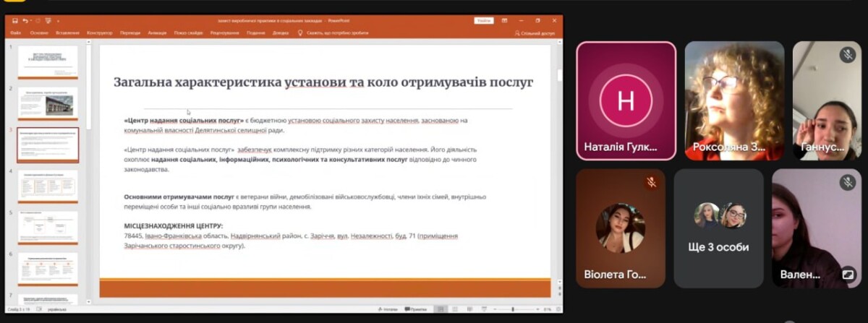Start slideshow from beginning toolbar icon

[47, 21]
